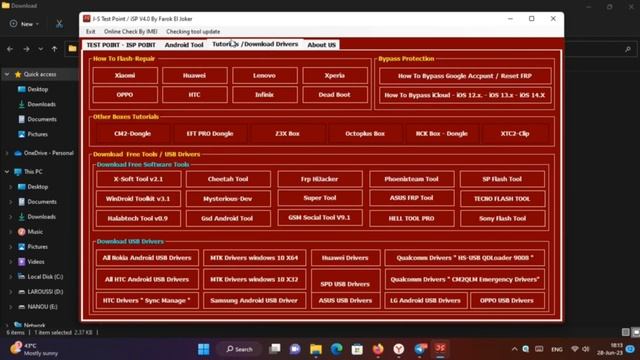
Task: Click the NCK Box - Dongle button
Action: pos(442,133)
